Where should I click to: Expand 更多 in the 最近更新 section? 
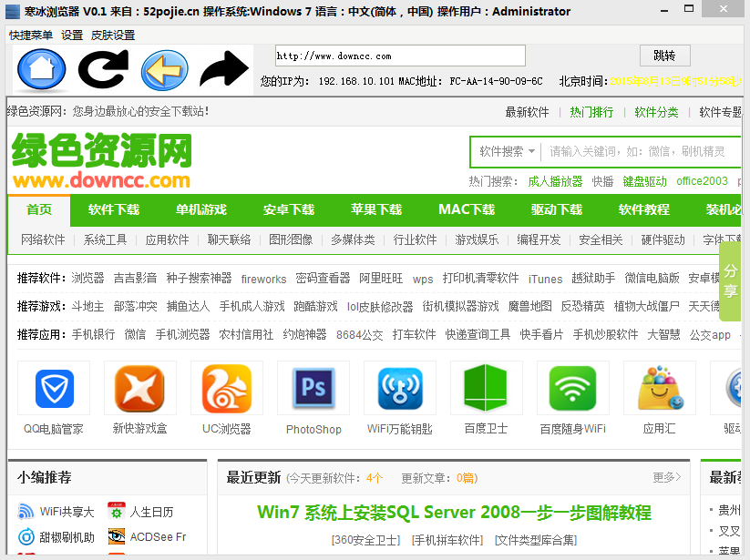tap(664, 476)
